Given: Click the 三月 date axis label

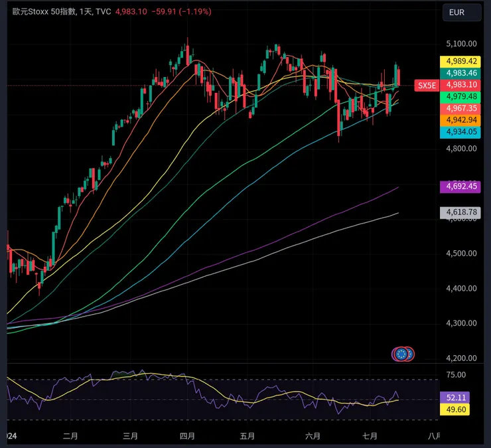Looking at the screenshot, I should click(130, 436).
